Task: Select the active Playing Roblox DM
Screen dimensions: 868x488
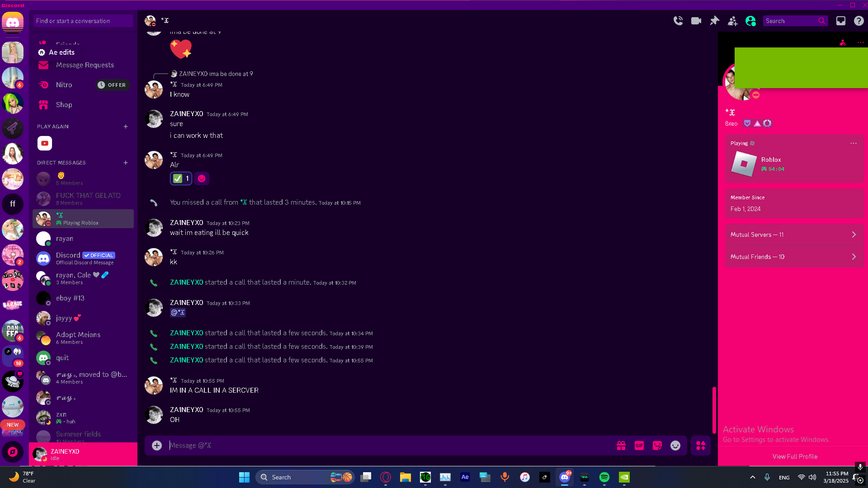Action: pos(83,219)
